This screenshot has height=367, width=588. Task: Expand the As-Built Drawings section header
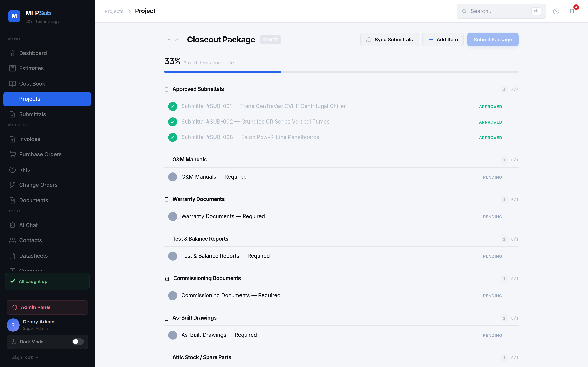click(x=194, y=318)
